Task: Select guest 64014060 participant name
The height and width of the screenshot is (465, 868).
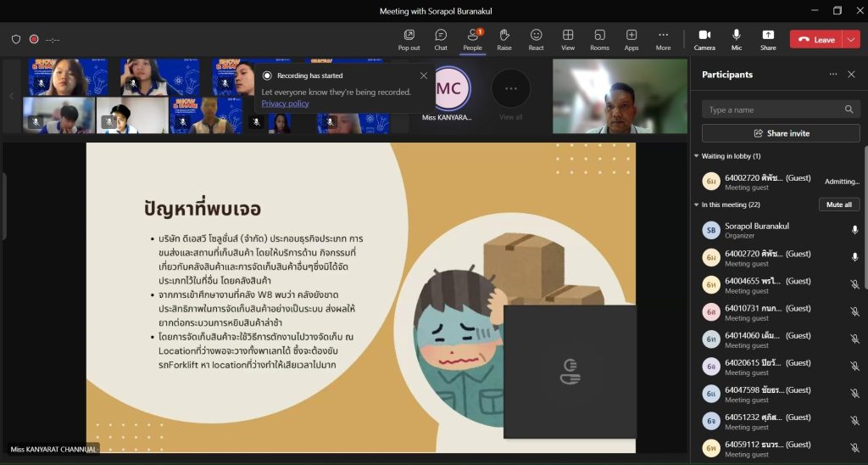Action: [768, 335]
